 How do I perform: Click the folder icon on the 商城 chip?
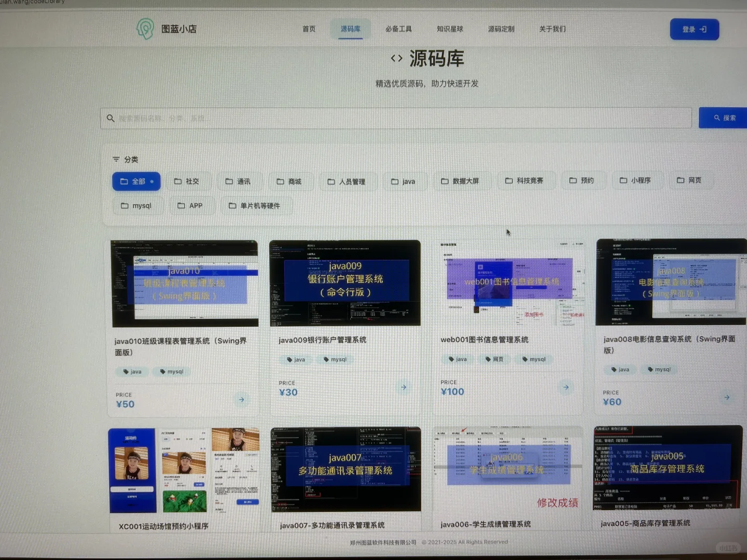pos(281,181)
